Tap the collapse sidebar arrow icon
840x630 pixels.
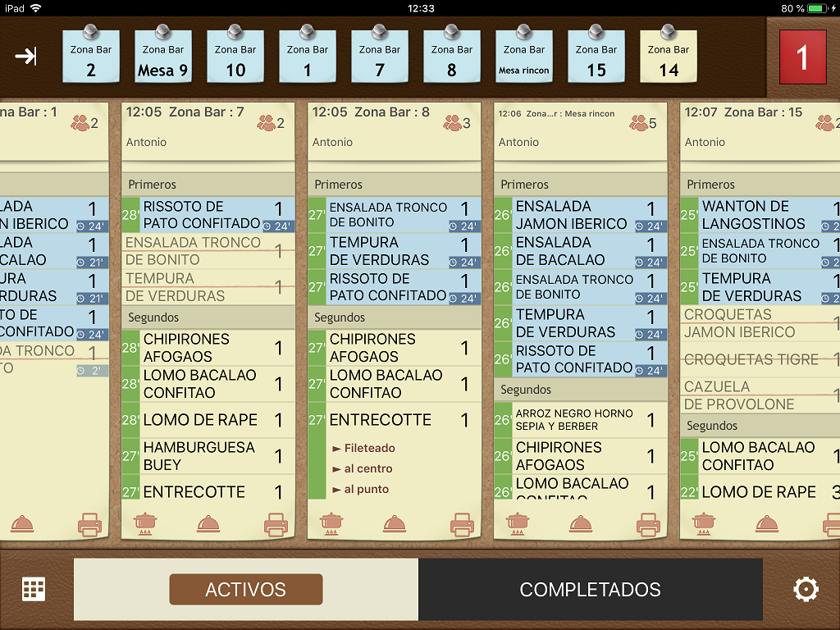coord(25,56)
